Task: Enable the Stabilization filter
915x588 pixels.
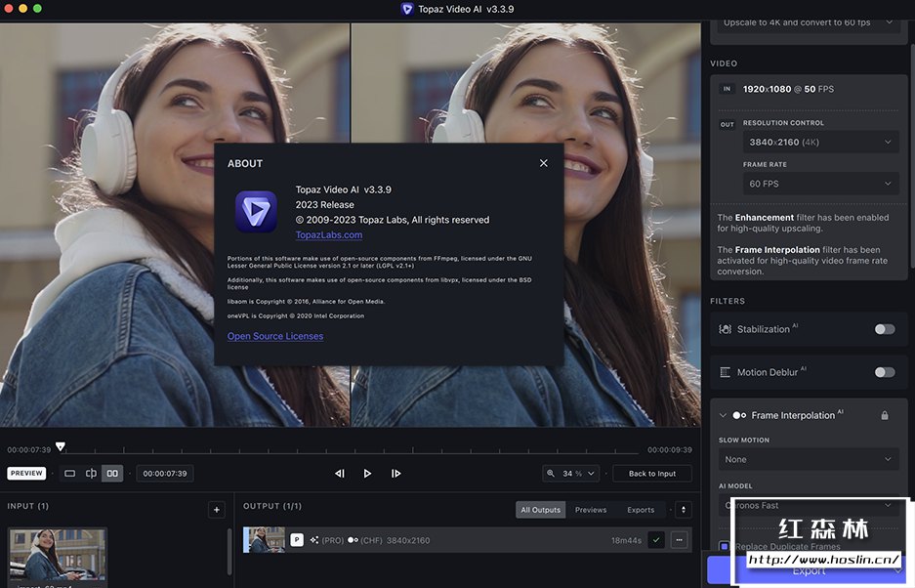Action: tap(884, 329)
